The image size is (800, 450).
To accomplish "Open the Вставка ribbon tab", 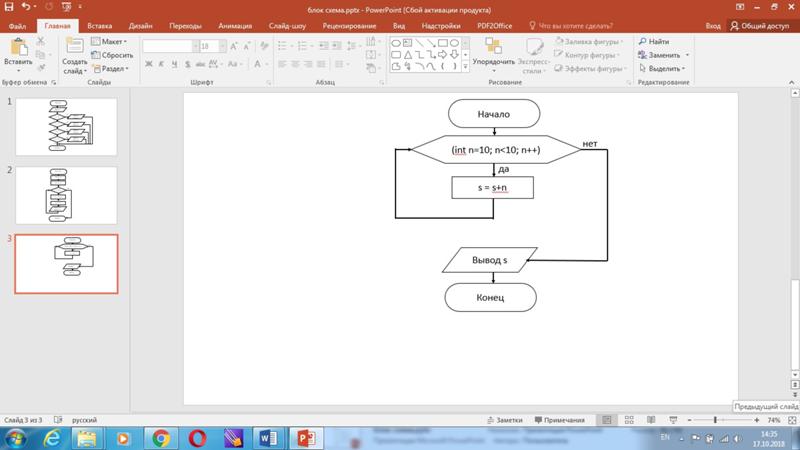I will [x=99, y=24].
